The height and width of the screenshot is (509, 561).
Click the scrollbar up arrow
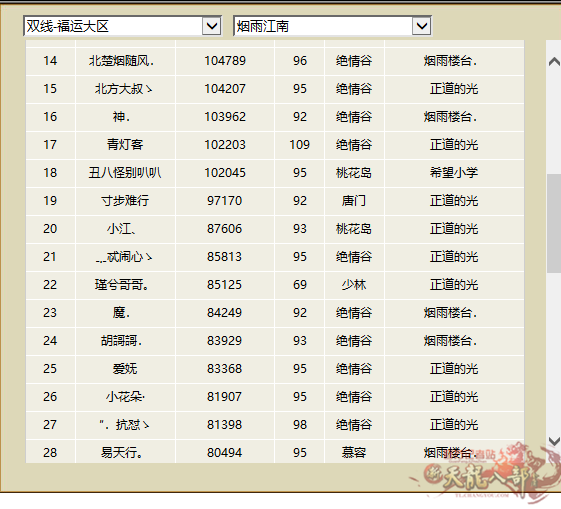(554, 62)
